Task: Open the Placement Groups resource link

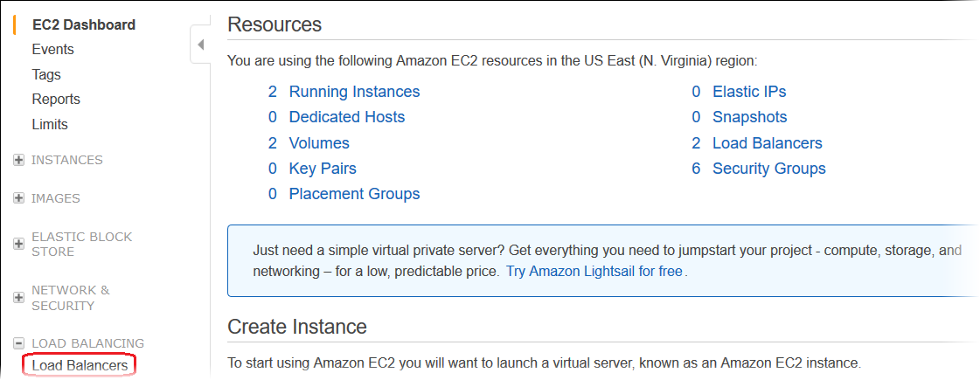Action: click(354, 194)
